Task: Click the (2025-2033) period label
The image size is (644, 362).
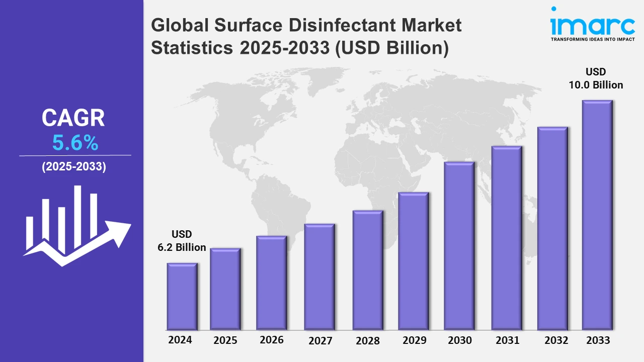Action: [x=73, y=167]
